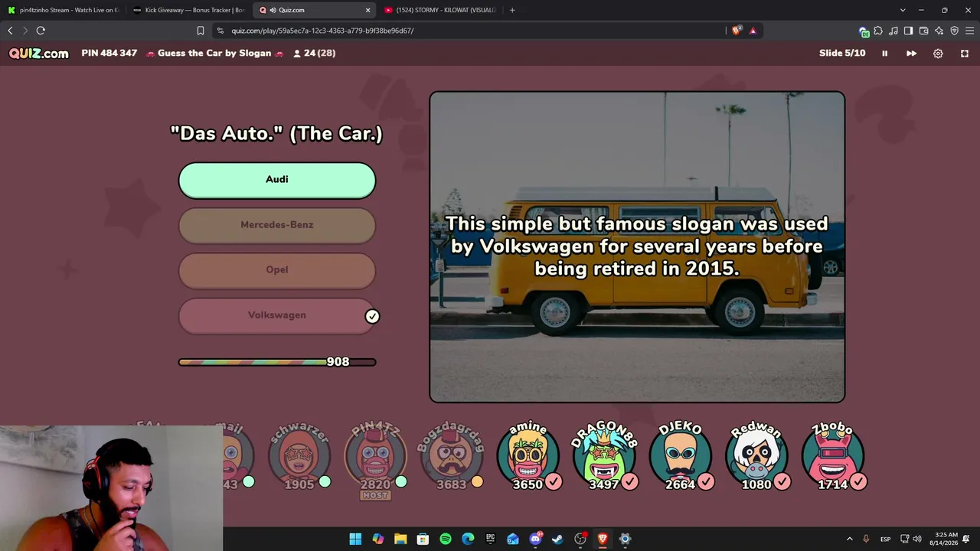Click the microphone icon in system tray
The width and height of the screenshot is (980, 551).
(866, 539)
